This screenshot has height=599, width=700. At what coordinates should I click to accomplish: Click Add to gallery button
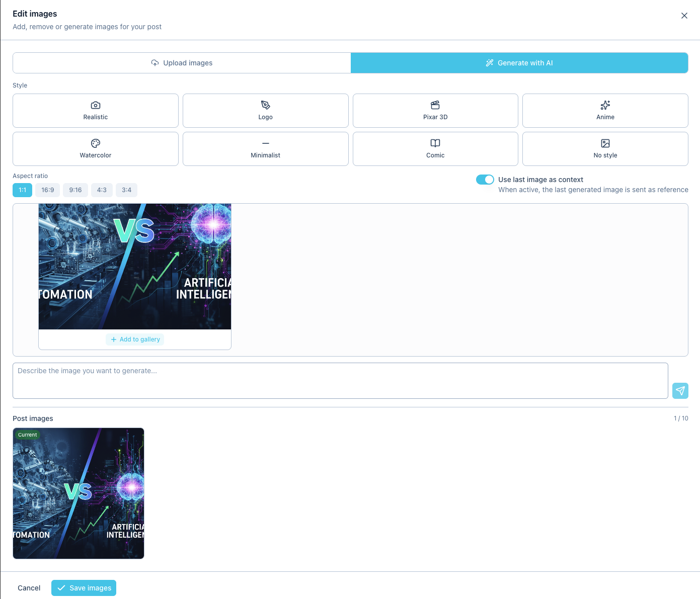pyautogui.click(x=135, y=339)
